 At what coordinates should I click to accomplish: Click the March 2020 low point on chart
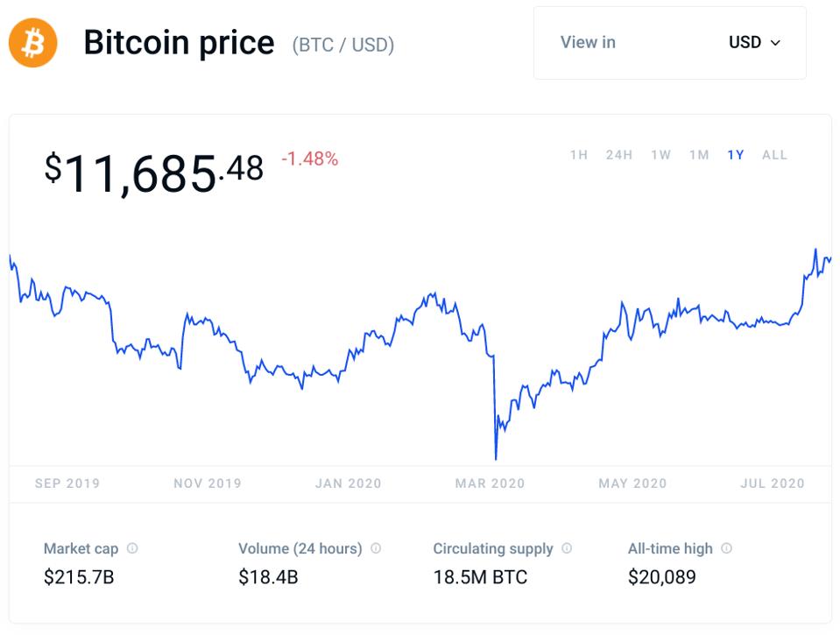click(x=496, y=457)
